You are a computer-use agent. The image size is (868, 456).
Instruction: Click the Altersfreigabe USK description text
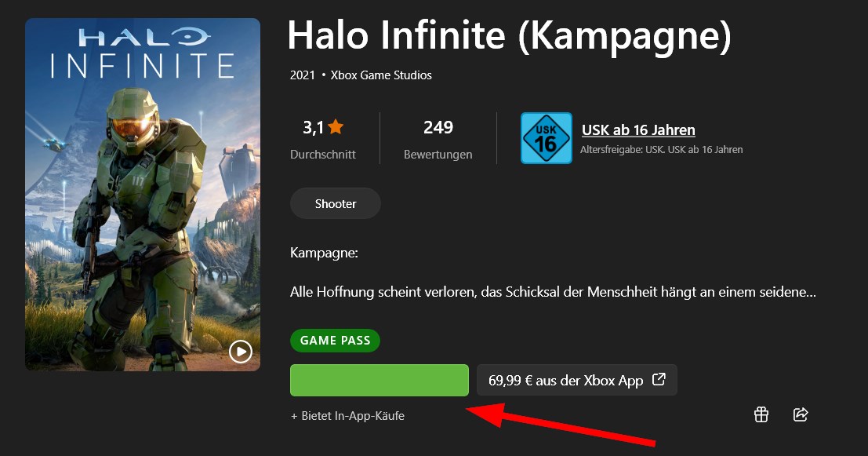pos(662,150)
